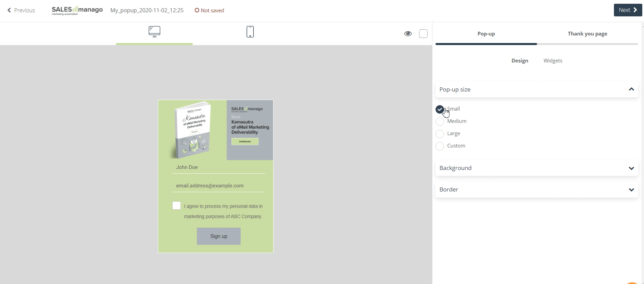Collapse the Pop-up size section
Screen dimensions: 644x284
pyautogui.click(x=537, y=89)
